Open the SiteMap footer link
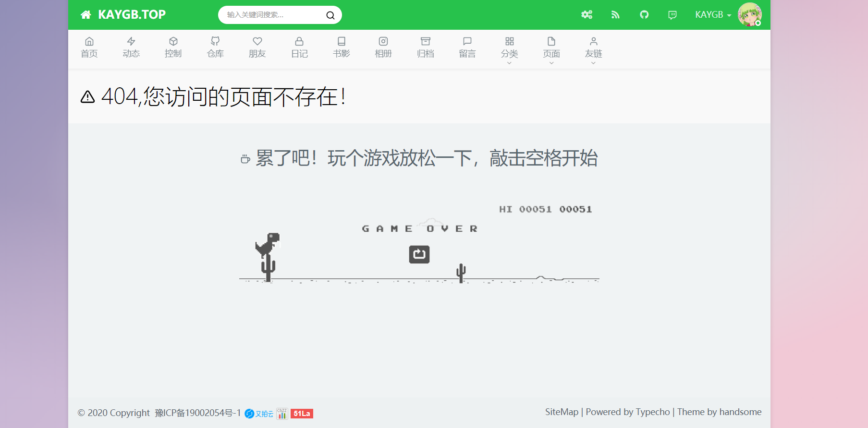This screenshot has height=428, width=868. [562, 412]
